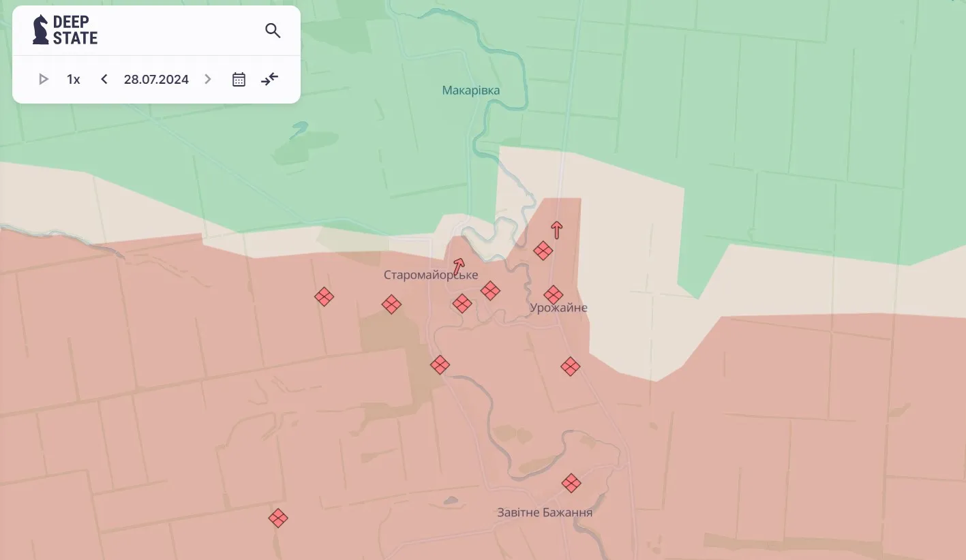966x560 pixels.
Task: Select the attack arrow above Старомайорське label
Action: (x=459, y=266)
